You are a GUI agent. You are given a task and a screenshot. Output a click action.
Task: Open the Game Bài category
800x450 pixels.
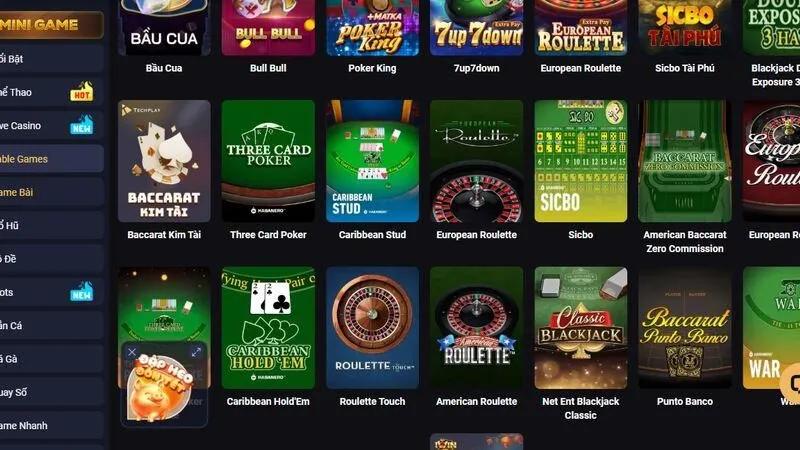click(x=52, y=192)
